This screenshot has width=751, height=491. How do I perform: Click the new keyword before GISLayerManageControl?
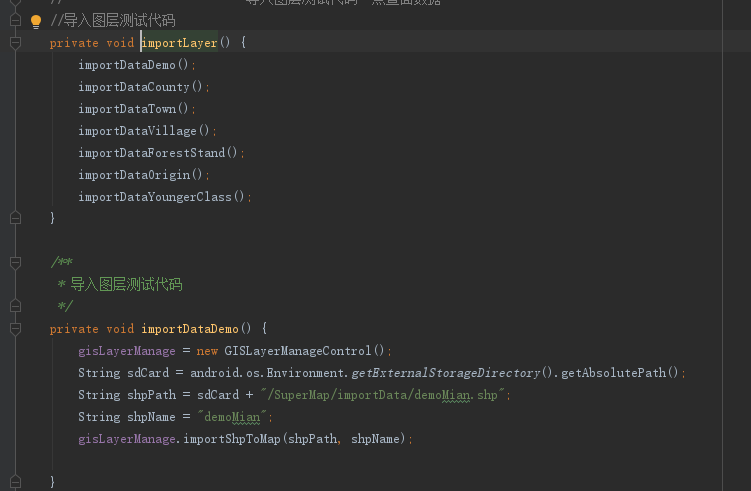click(x=207, y=351)
